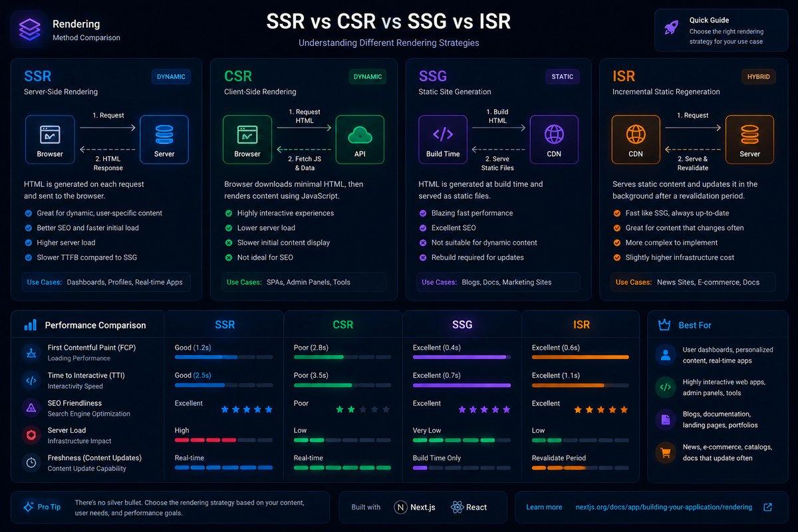
Task: Click the Rendering stacked layers logo icon
Action: (x=29, y=29)
